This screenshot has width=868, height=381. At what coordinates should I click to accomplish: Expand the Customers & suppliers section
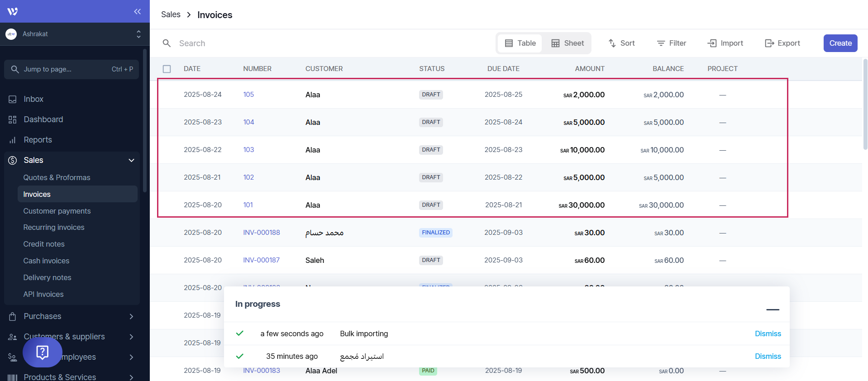[131, 337]
